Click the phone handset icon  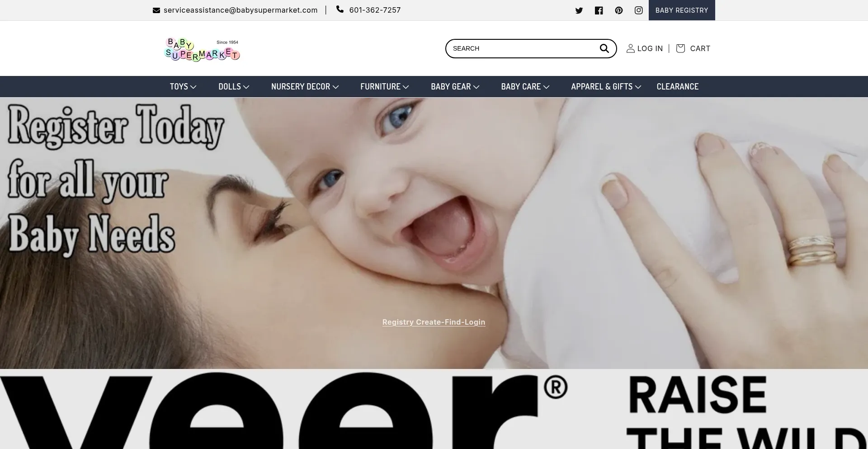(340, 9)
